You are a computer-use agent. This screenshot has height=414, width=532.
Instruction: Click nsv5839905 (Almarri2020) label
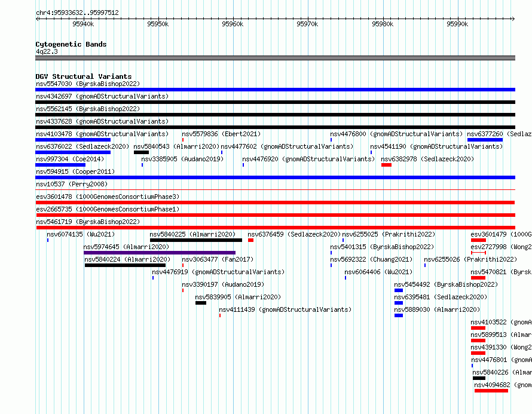click(238, 297)
